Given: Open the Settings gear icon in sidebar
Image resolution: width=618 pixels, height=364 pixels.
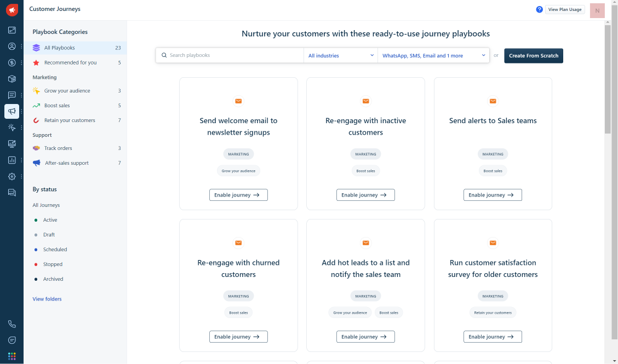Looking at the screenshot, I should (12, 177).
